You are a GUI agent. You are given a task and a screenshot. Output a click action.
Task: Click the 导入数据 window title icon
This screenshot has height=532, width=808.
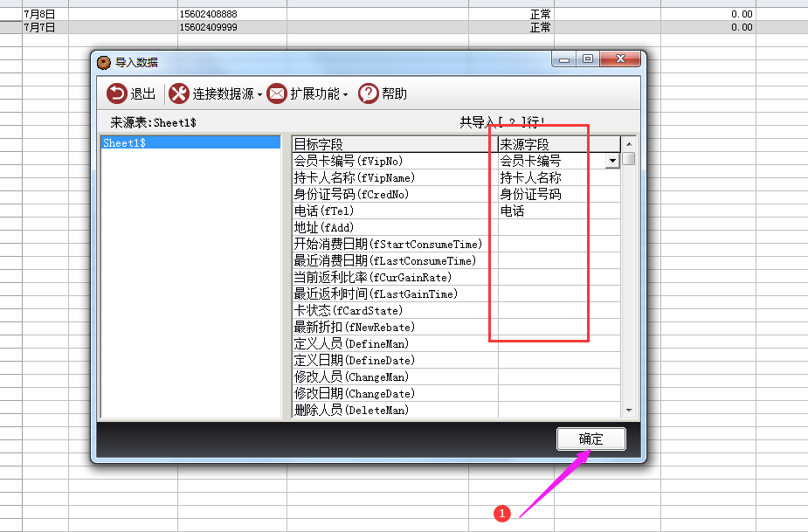coord(104,63)
